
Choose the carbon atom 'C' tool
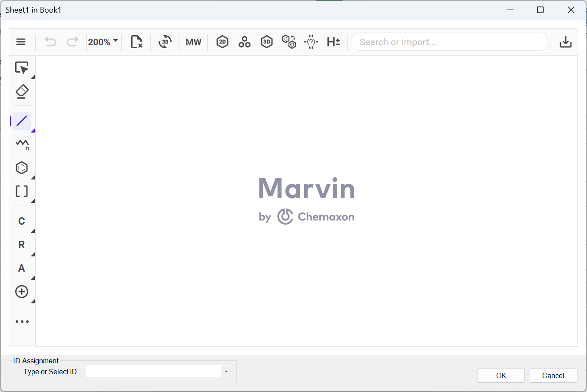[x=22, y=221]
